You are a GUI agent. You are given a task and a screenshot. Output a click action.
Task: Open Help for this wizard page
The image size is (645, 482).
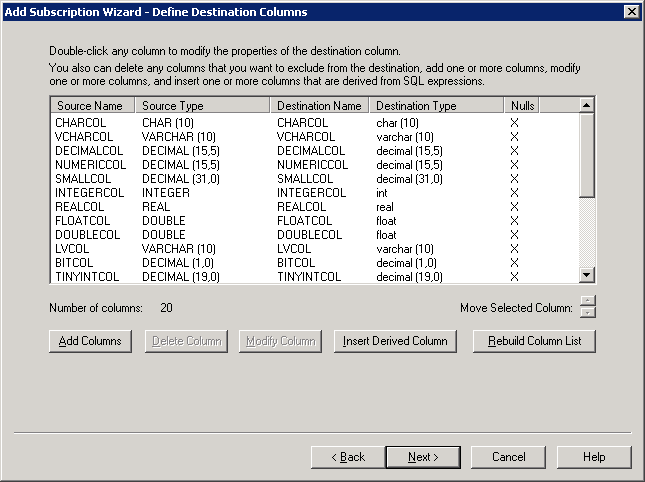click(x=594, y=457)
